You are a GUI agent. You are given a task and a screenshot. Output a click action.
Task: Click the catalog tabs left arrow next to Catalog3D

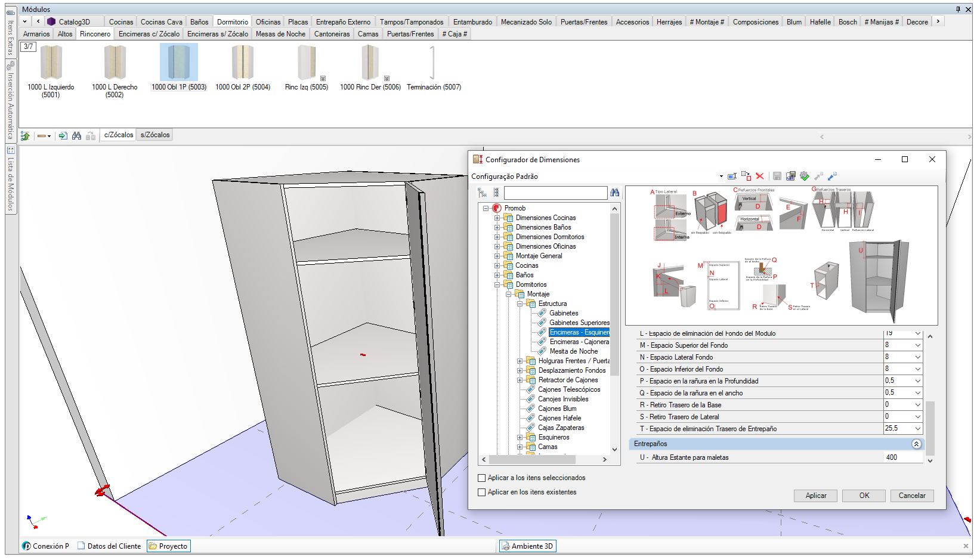click(39, 21)
